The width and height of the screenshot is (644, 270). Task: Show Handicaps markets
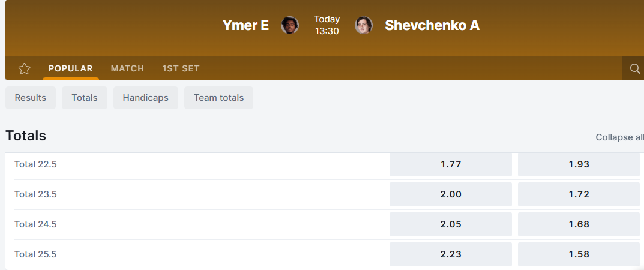tap(146, 98)
